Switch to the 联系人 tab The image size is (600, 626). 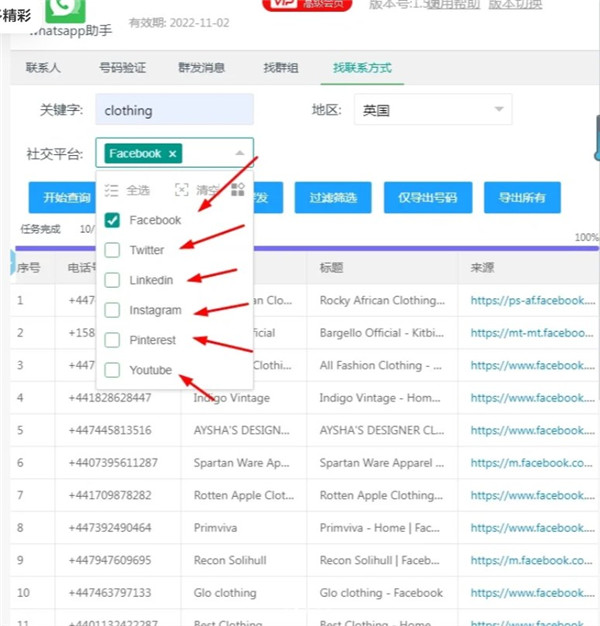click(43, 68)
